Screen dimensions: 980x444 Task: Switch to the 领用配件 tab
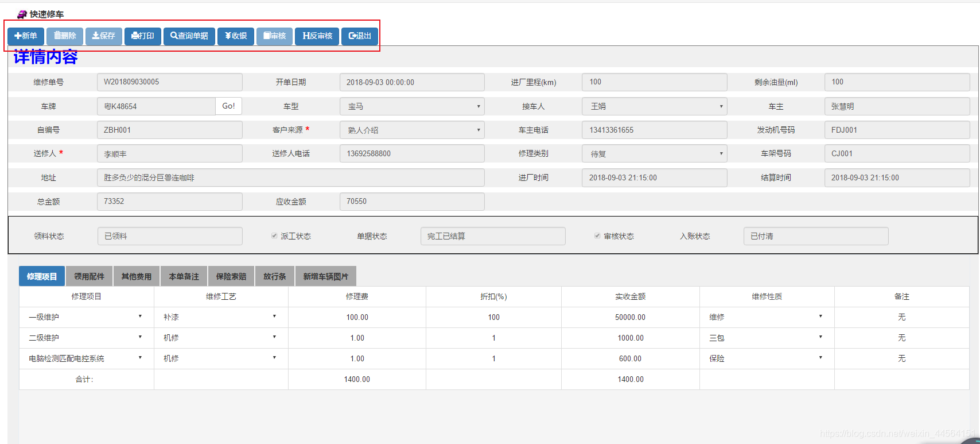[x=90, y=276]
